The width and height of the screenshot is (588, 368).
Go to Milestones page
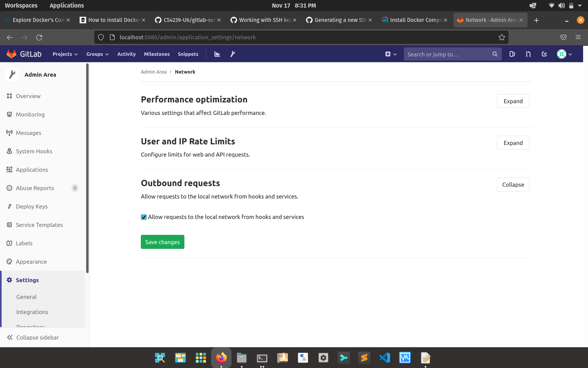(157, 54)
